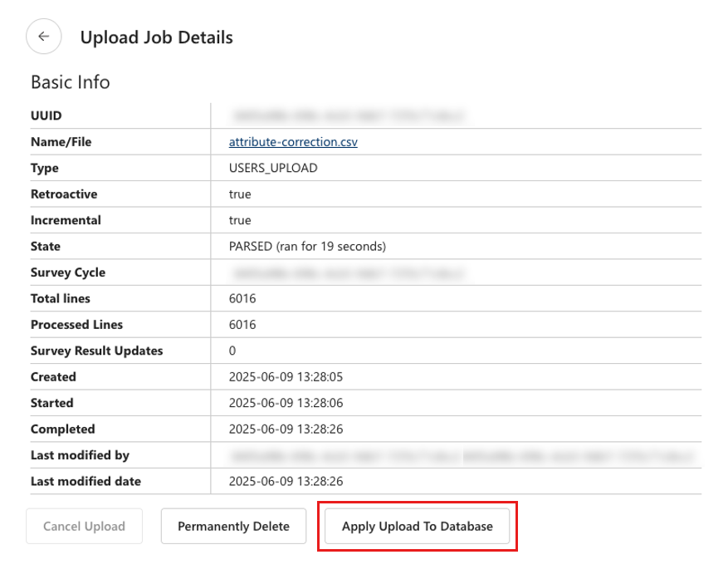Click the Survey Cycle row label
The width and height of the screenshot is (728, 584).
tap(68, 272)
